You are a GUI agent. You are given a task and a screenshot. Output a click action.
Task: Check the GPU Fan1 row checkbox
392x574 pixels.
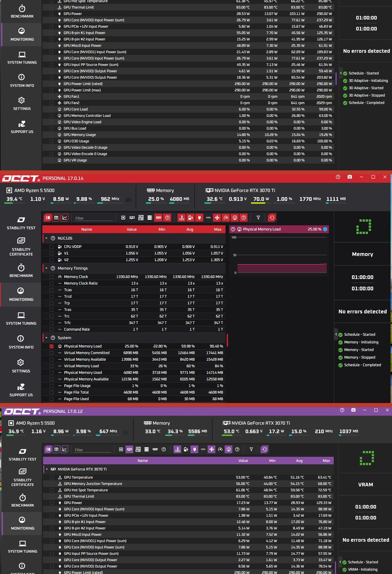click(52, 97)
